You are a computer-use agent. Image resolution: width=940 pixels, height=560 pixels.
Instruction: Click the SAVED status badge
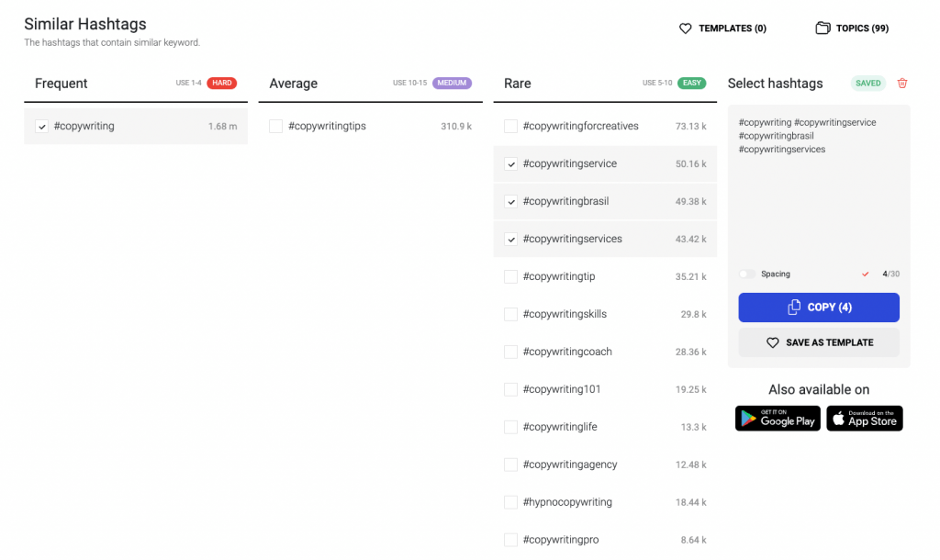867,84
